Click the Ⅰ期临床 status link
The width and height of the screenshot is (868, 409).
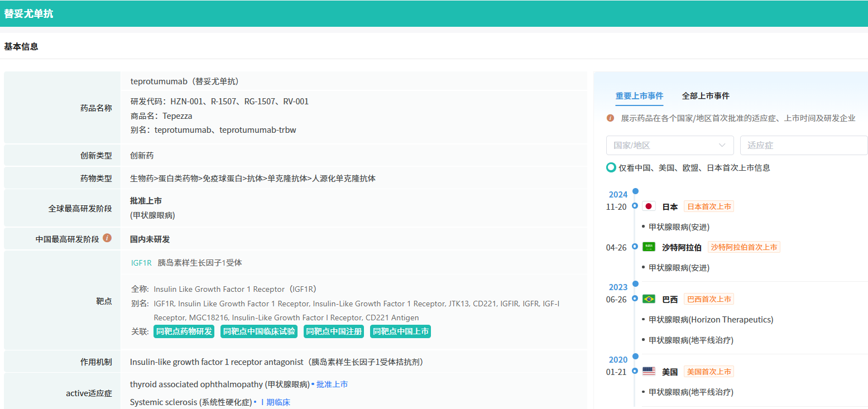point(275,402)
